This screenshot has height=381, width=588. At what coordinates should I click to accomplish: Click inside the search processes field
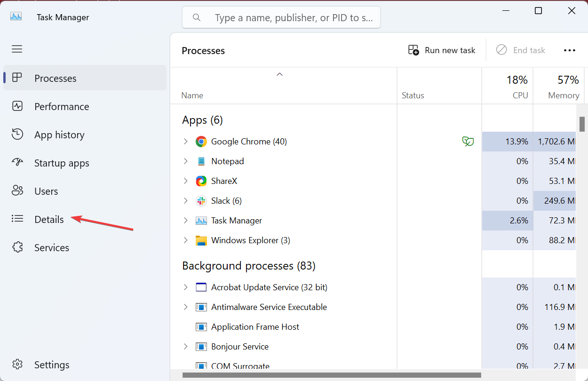coord(281,17)
